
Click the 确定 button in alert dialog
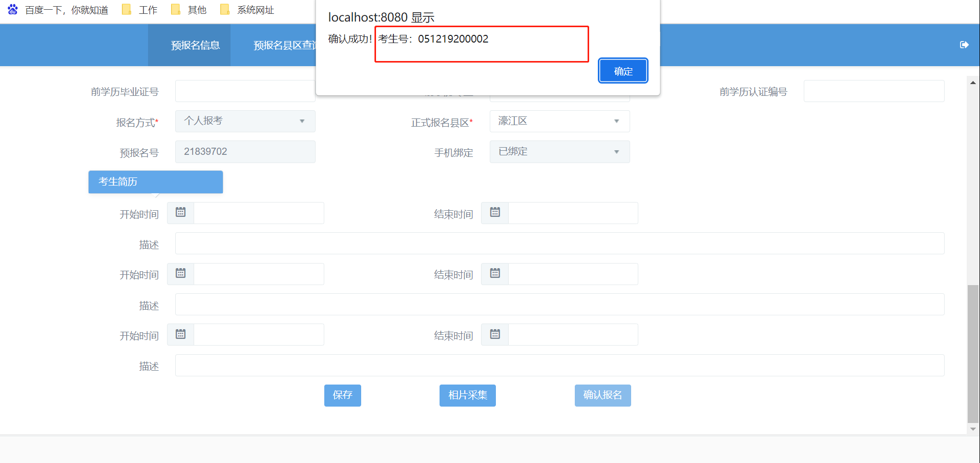tap(623, 71)
